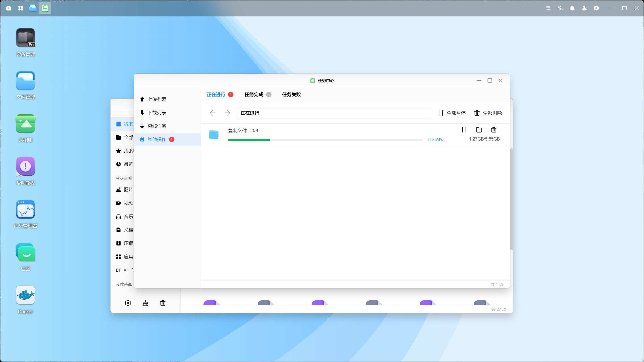Image resolution: width=644 pixels, height=362 pixels.
Task: Open the Docker desktop app
Action: [25, 295]
